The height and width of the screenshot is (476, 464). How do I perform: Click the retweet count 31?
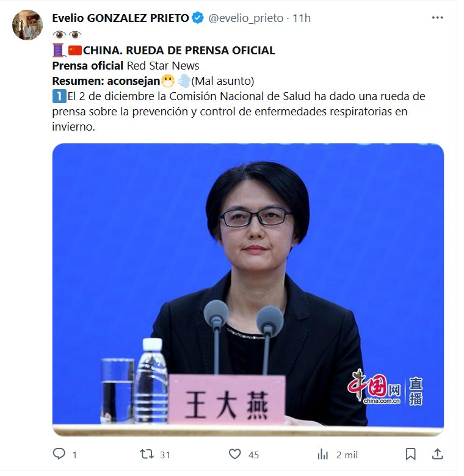click(x=165, y=455)
